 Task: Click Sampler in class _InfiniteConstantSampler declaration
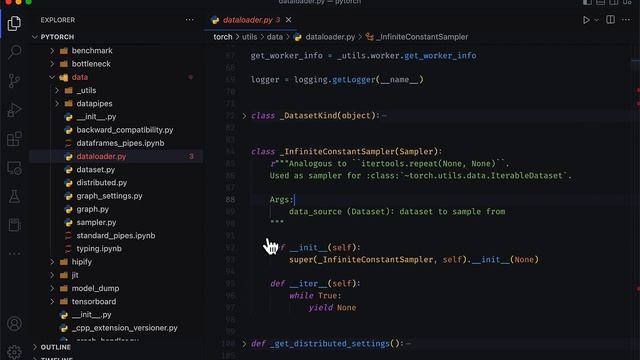tap(416, 151)
